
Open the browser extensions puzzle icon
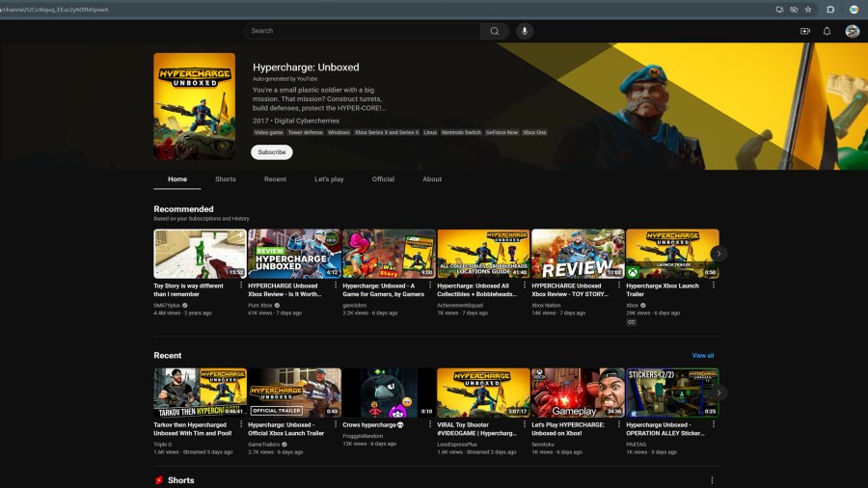coord(830,10)
